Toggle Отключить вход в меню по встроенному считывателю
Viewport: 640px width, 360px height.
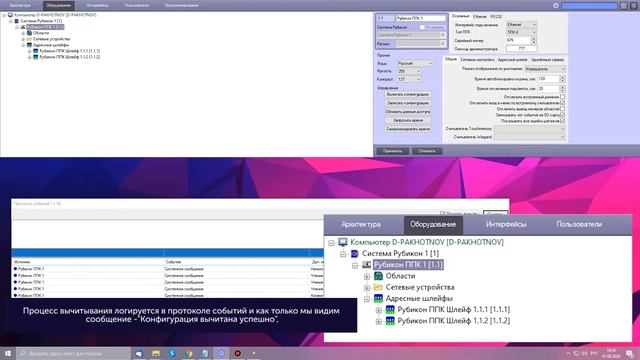[x=562, y=103]
